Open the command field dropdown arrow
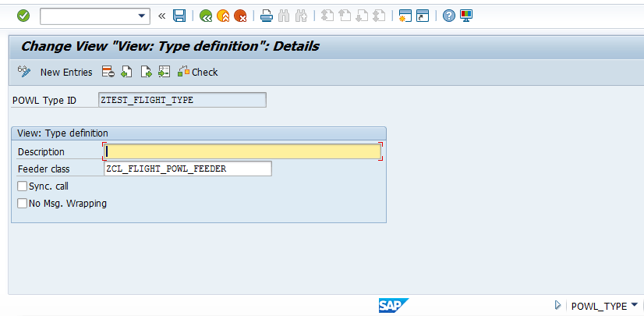Screen dimensions: 644x316 142,16
